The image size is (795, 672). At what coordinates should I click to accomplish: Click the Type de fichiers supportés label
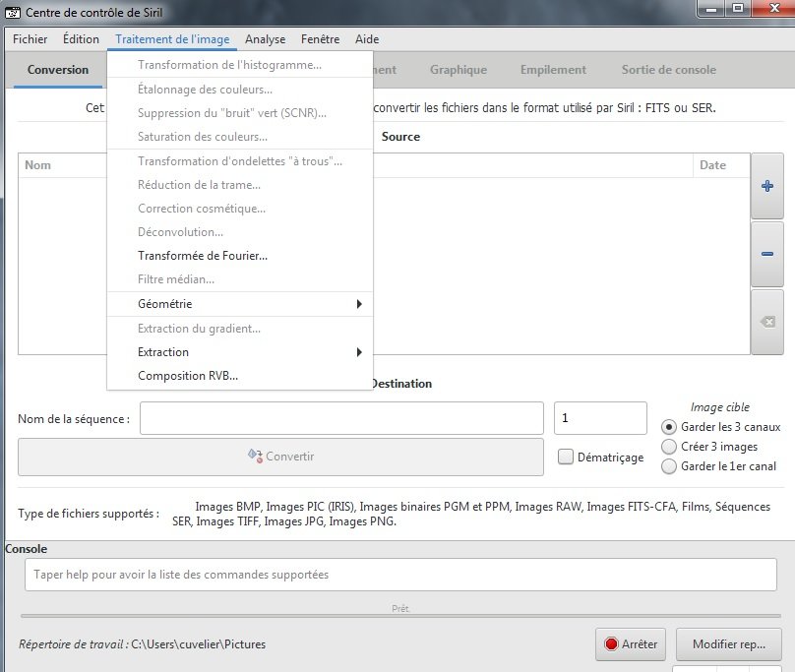click(89, 514)
